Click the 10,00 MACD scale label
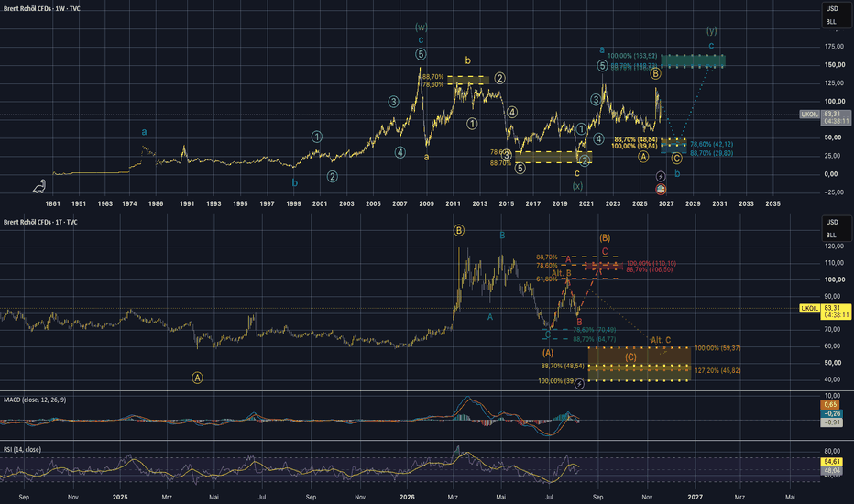The height and width of the screenshot is (504, 854). coord(832,396)
